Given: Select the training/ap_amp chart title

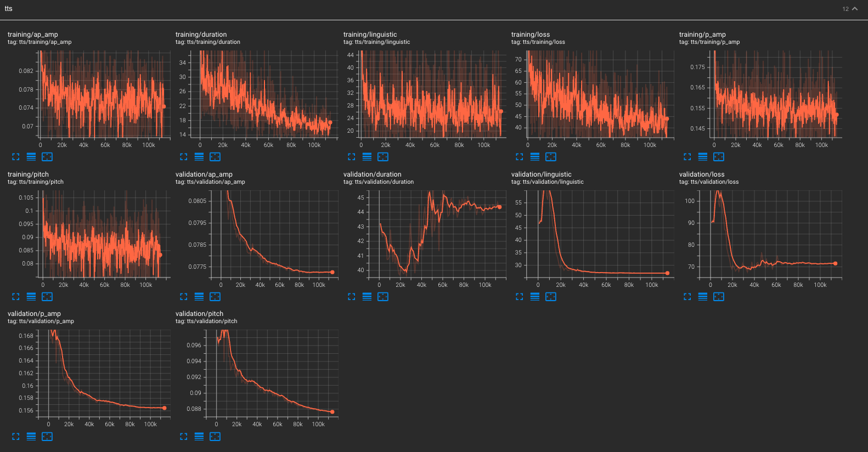Looking at the screenshot, I should 32,35.
